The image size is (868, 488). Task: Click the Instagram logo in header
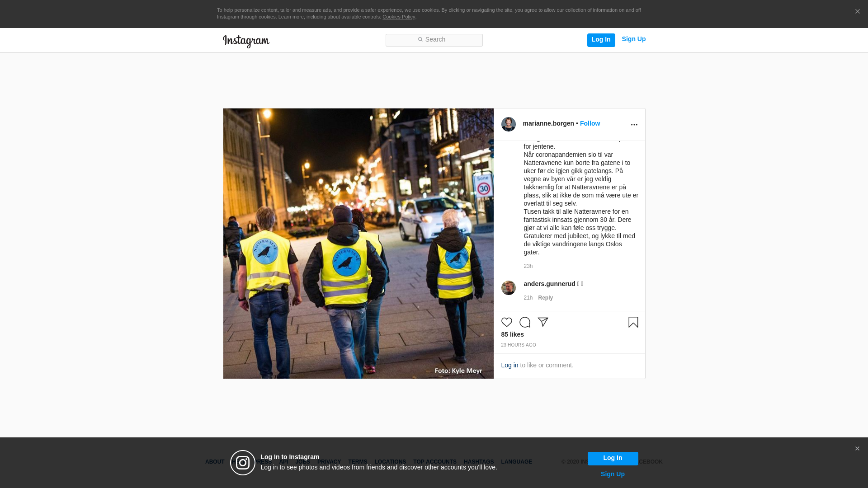(246, 41)
